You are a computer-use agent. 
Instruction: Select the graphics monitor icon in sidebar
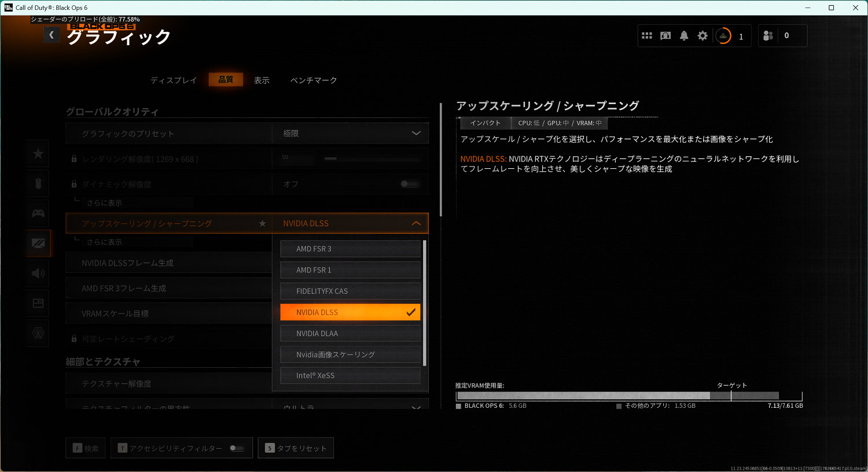coord(38,244)
